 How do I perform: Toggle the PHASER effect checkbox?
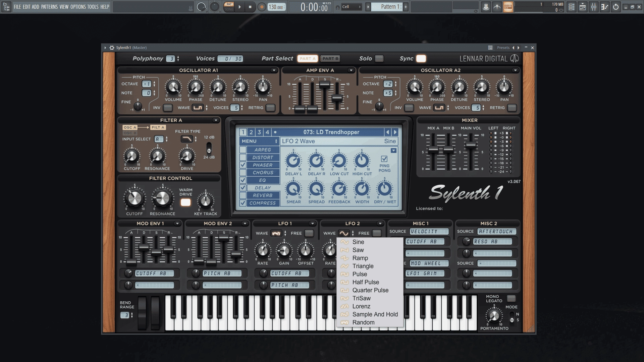pos(243,165)
